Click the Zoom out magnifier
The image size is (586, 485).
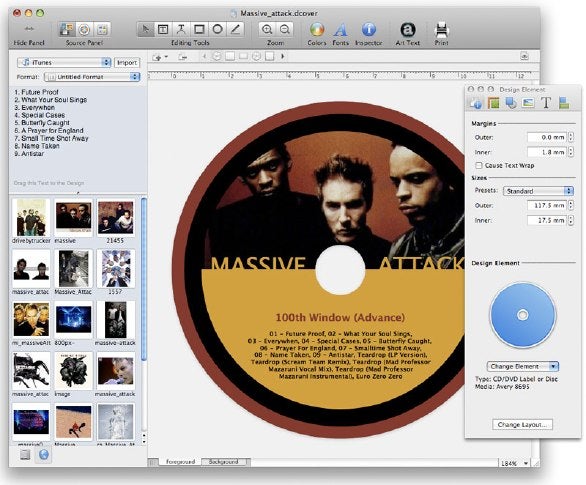(284, 29)
